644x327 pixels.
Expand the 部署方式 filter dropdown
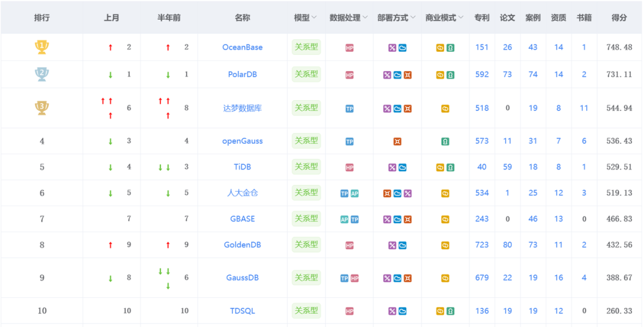coord(413,18)
